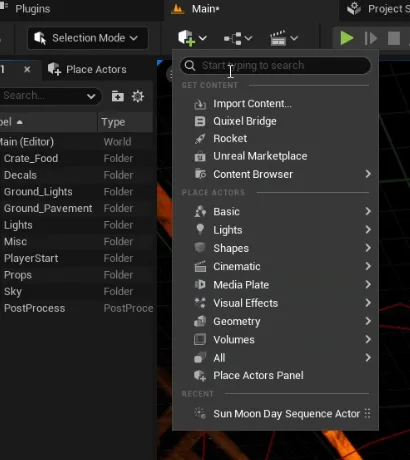This screenshot has width=410, height=460.
Task: Click the 'Start typing to search' field
Action: coord(275,65)
